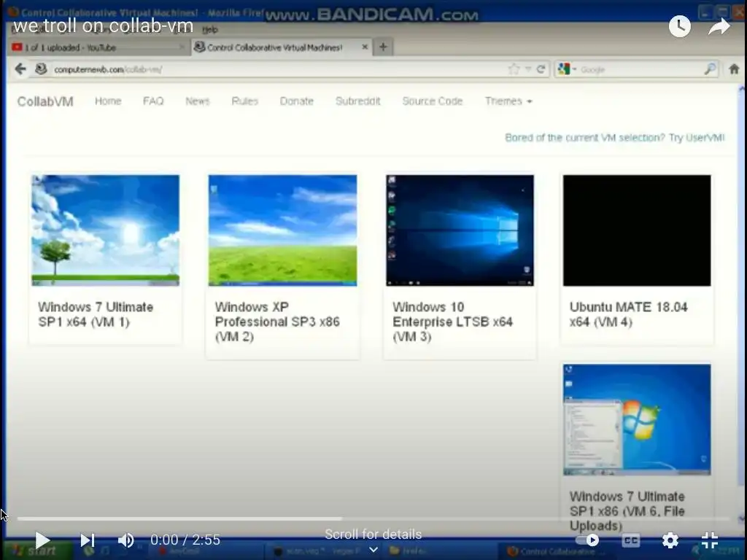Open Windows 10 Enterprise VM 3 thumbnail
Image resolution: width=747 pixels, height=560 pixels.
coord(460,230)
